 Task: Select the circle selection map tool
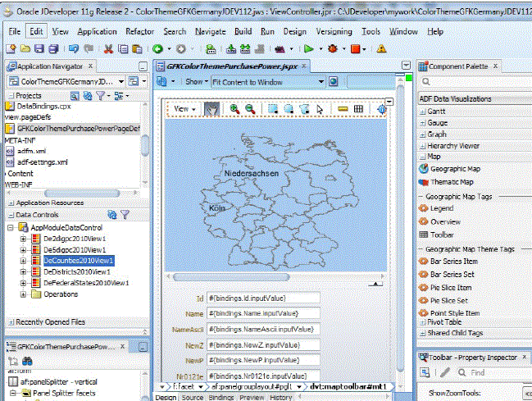[x=289, y=109]
